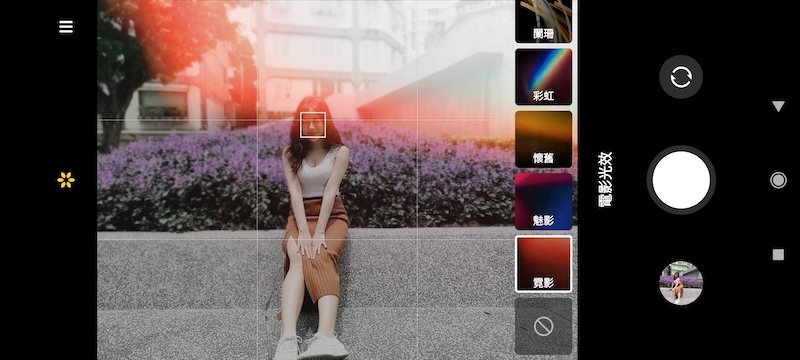This screenshot has height=360, width=800.
Task: Switch camera with the rotate icon
Action: click(x=681, y=77)
